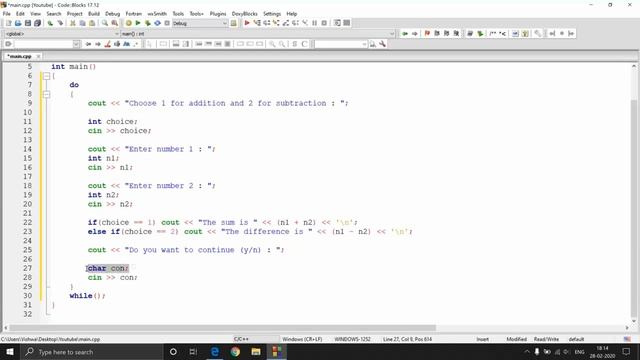Toggle the incremental search icon at row start
The height and width of the screenshot is (360, 640).
(x=8, y=44)
